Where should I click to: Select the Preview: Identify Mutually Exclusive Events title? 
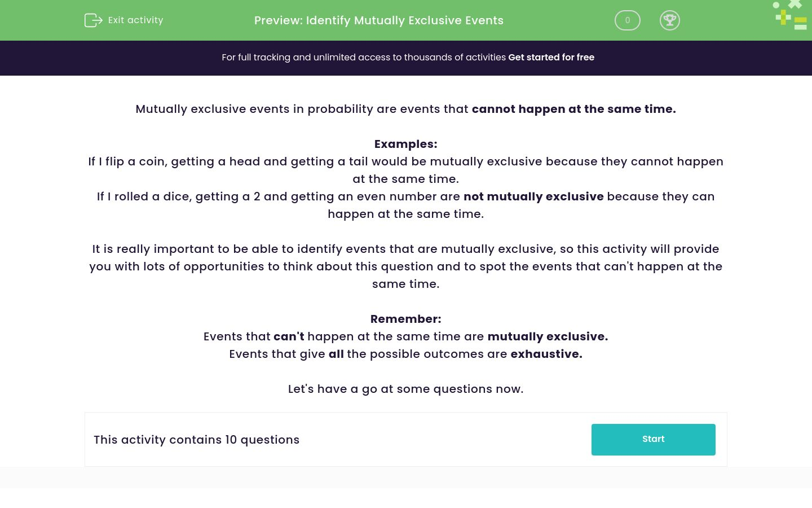tap(378, 20)
